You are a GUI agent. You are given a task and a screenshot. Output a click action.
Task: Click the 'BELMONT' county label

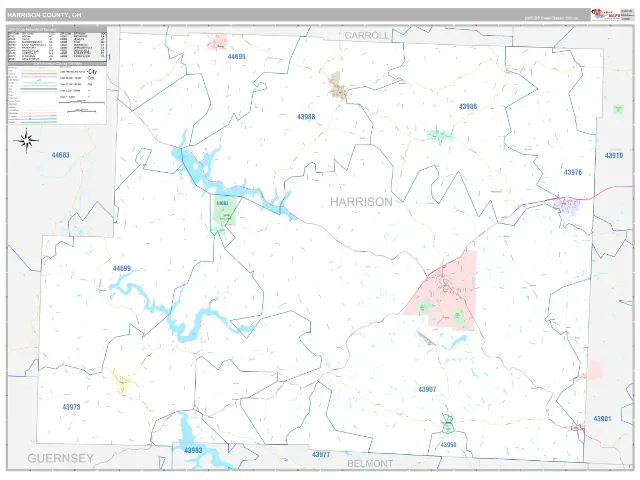(370, 464)
